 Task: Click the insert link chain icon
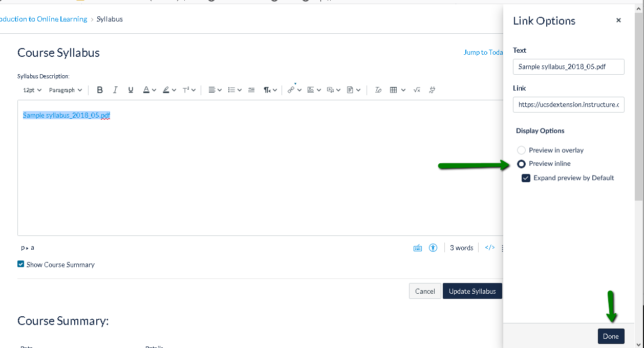coord(291,90)
